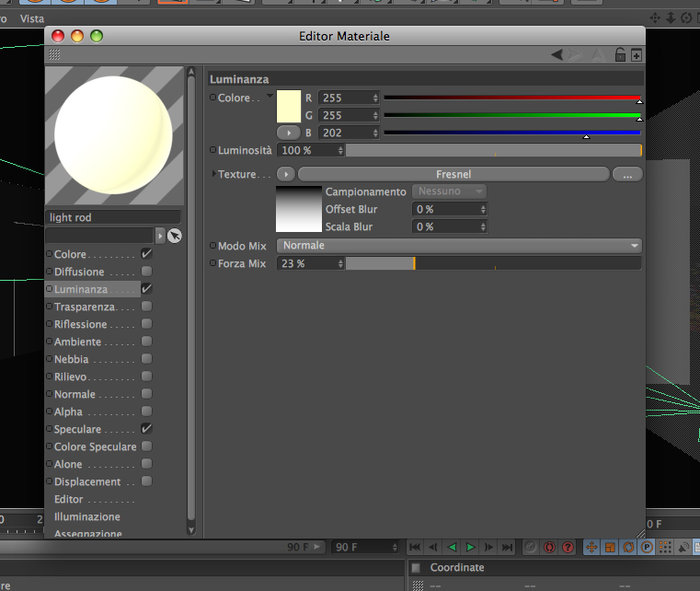Image resolution: width=700 pixels, height=591 pixels.
Task: Click the Coordinate panel square icon
Action: [416, 567]
